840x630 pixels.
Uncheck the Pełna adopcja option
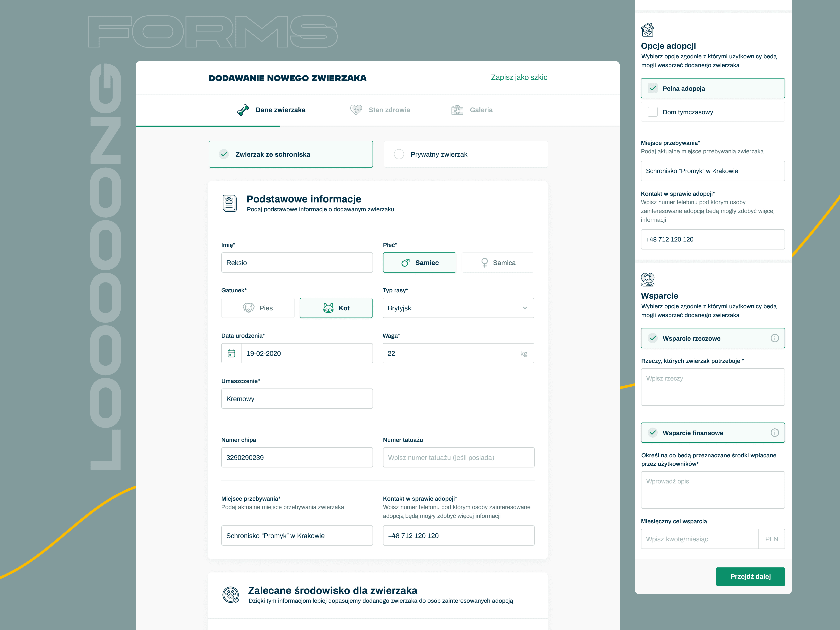(652, 88)
